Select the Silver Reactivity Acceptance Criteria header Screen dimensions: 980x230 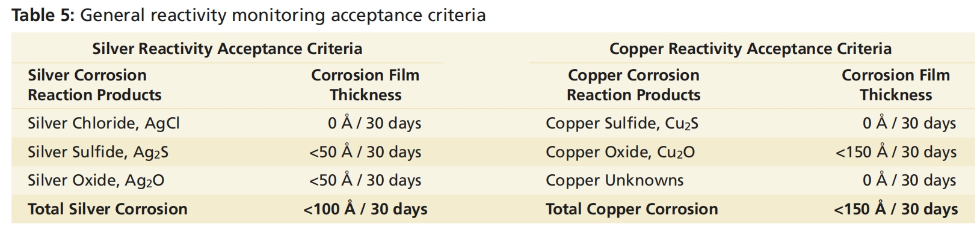[227, 49]
